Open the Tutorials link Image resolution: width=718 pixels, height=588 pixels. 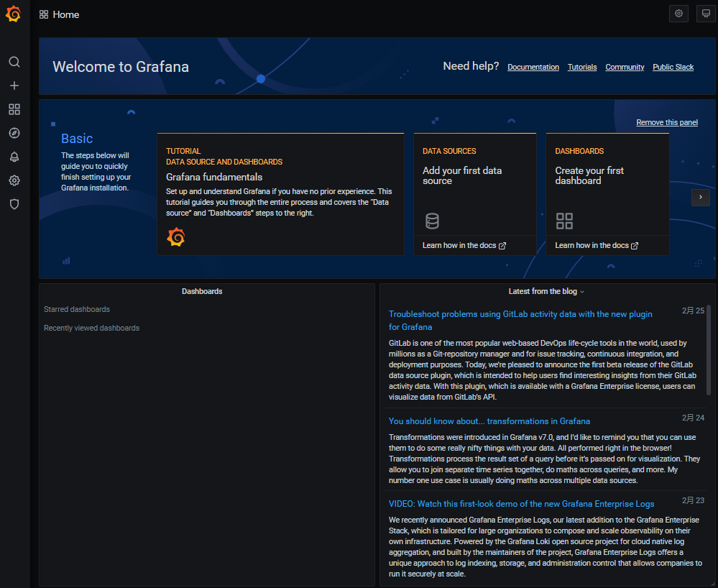pyautogui.click(x=582, y=68)
